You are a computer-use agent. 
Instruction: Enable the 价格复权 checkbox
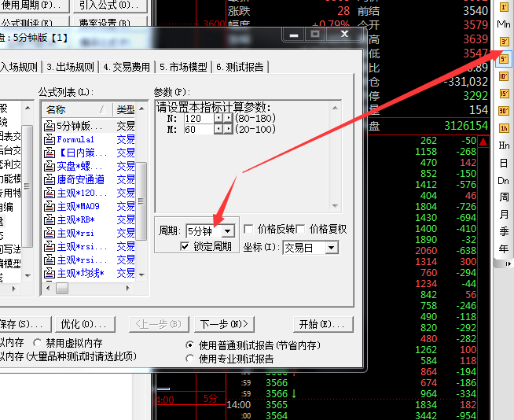click(x=300, y=229)
